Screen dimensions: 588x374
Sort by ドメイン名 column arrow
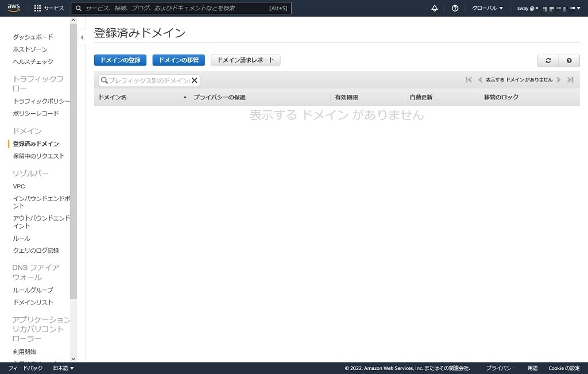click(x=185, y=97)
